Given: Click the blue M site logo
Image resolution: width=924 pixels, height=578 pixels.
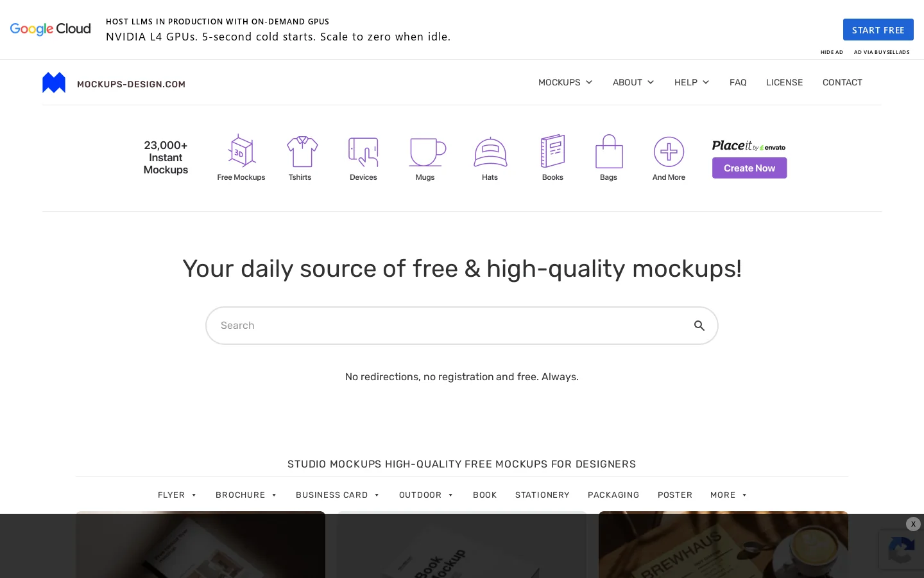Looking at the screenshot, I should pos(54,83).
